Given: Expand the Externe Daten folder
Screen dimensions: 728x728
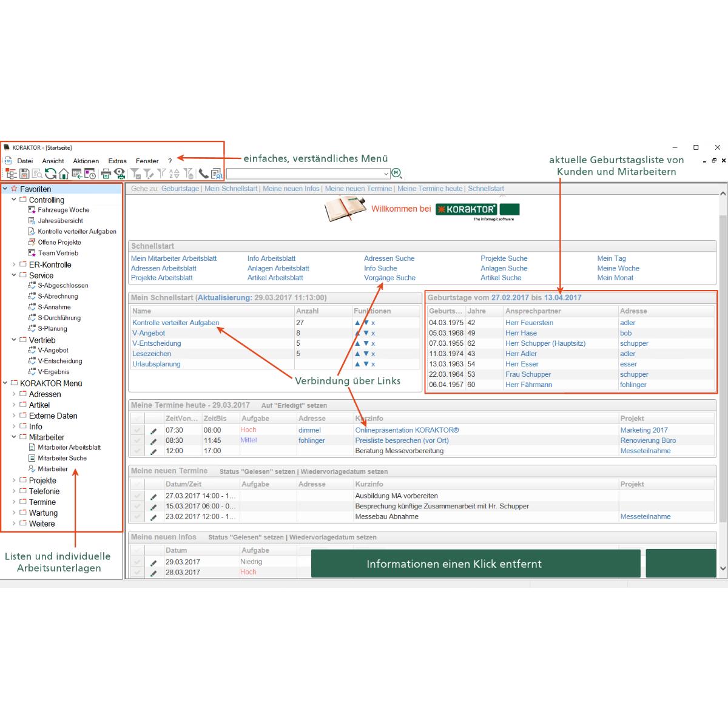Looking at the screenshot, I should point(14,416).
